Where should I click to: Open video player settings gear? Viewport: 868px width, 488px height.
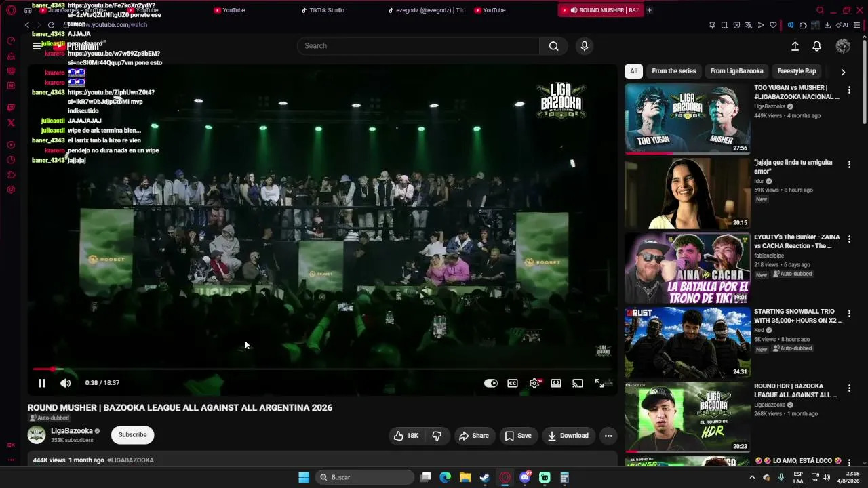pos(534,383)
